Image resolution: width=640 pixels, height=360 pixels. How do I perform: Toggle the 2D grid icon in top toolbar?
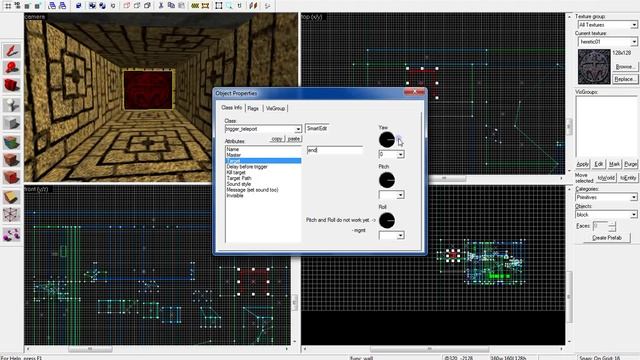click(8, 5)
